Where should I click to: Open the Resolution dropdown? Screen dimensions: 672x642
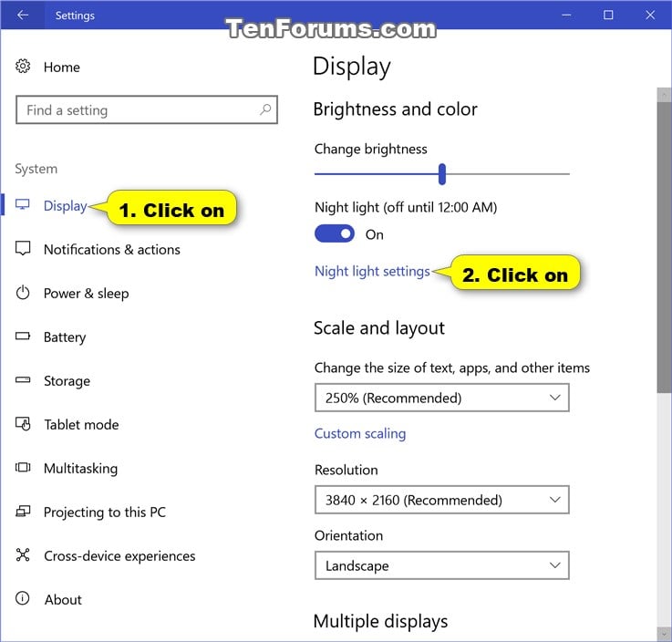coord(442,500)
